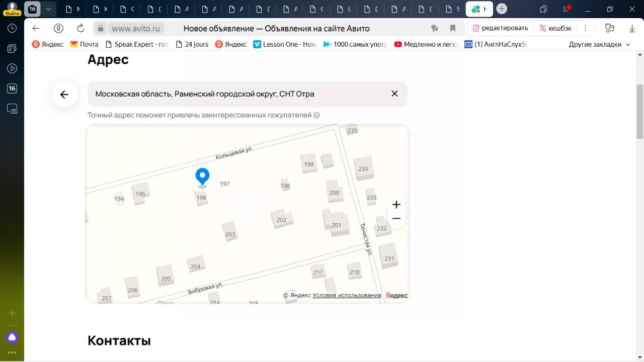Image resolution: width=644 pixels, height=362 pixels.
Task: Reload the Avito page
Action: click(80, 28)
